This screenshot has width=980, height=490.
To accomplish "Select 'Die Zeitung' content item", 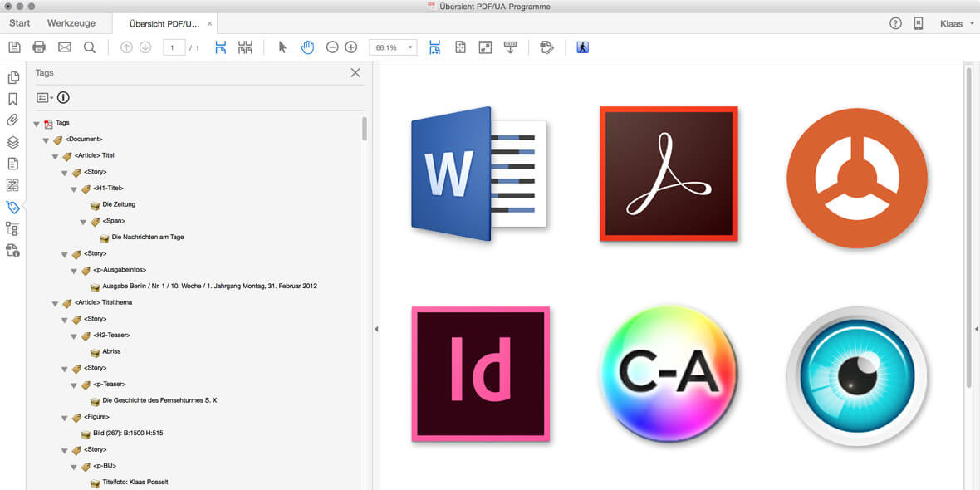I will pos(119,204).
